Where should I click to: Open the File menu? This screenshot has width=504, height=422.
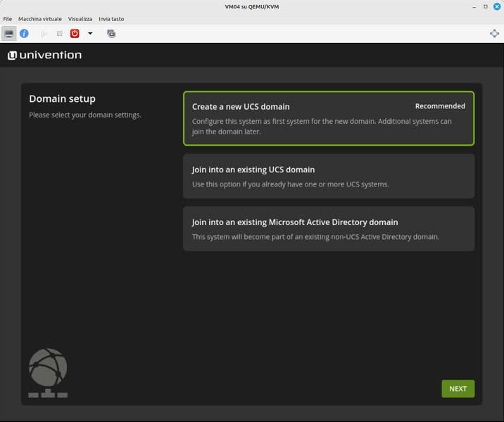8,19
